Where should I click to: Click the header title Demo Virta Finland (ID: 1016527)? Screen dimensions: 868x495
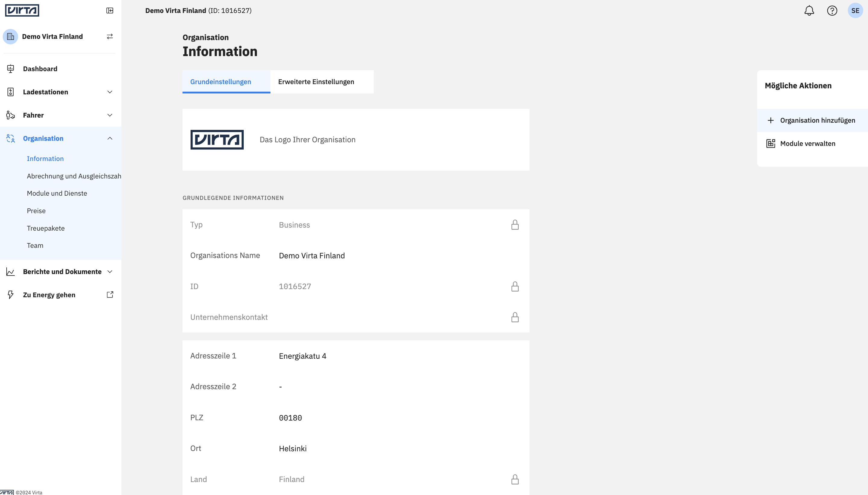pos(198,11)
